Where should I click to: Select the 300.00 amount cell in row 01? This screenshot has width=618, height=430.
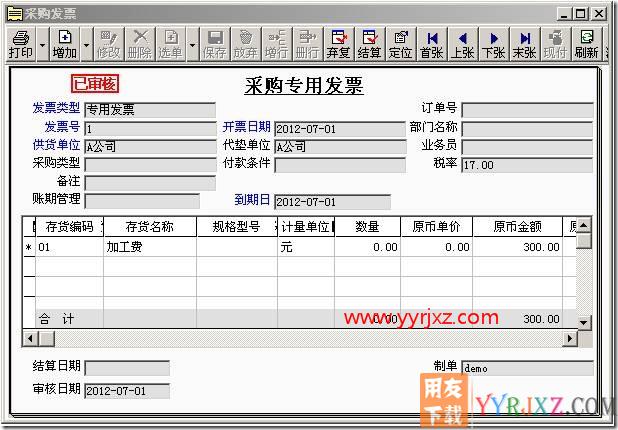pyautogui.click(x=517, y=247)
